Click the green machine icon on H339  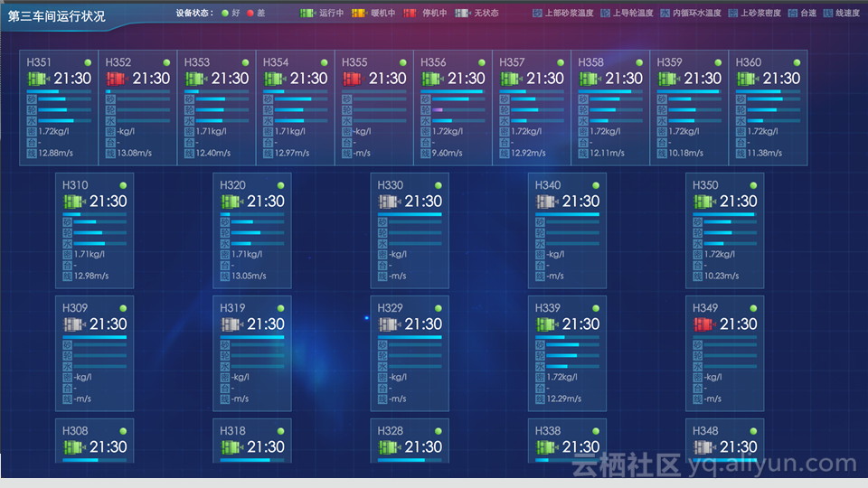(546, 324)
